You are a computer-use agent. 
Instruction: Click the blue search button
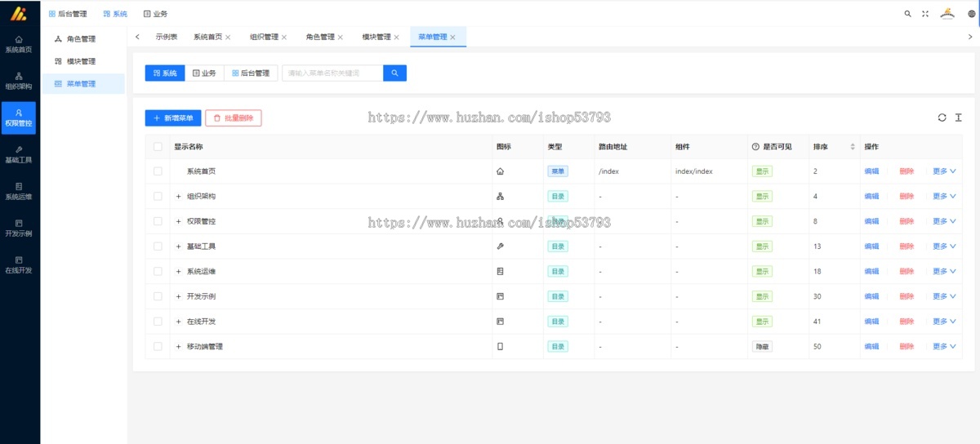[x=394, y=73]
